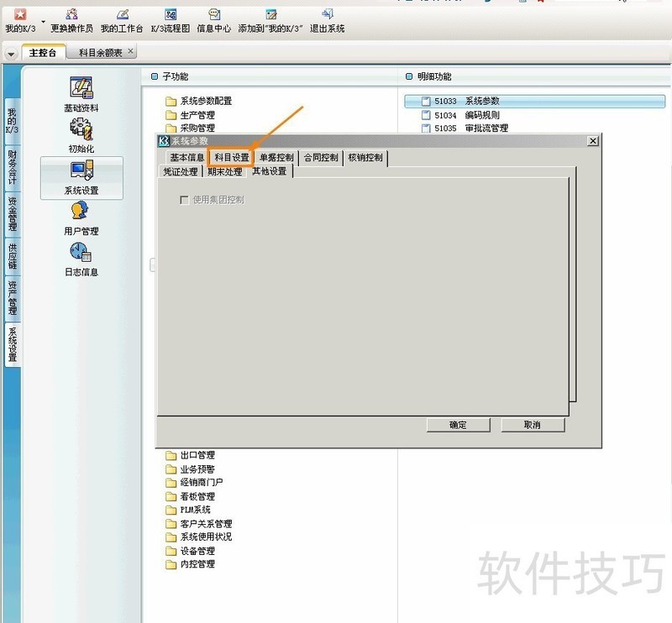This screenshot has width=672, height=623.
Task: Select 供应链 vertical sidebar tab
Action: tap(12, 256)
